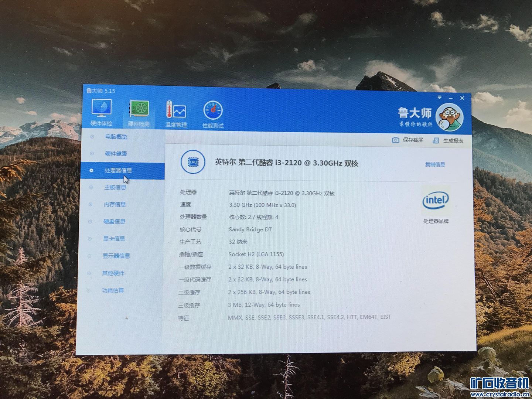Screen dimensions: 532x399
Task: Click the i3-2120 processor heading
Action: 287,163
